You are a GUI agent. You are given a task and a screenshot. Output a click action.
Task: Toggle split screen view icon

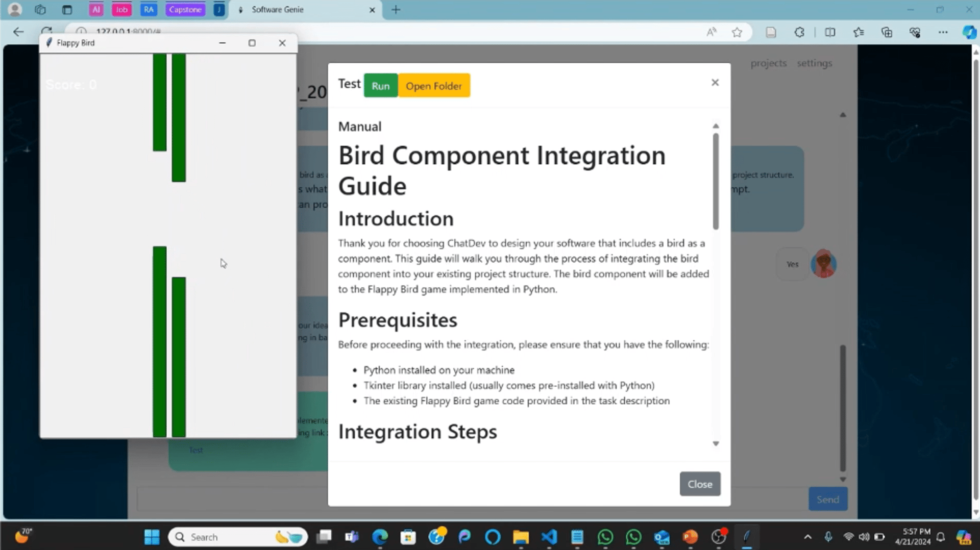point(830,32)
